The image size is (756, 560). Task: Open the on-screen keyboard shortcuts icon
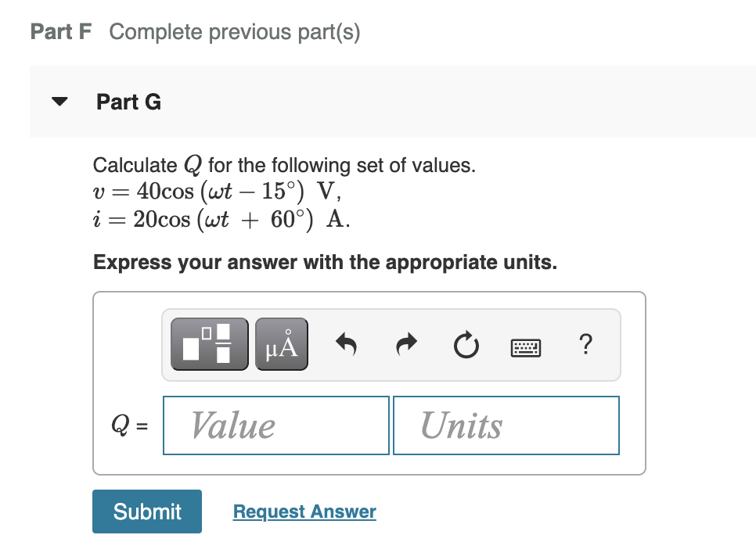click(525, 346)
